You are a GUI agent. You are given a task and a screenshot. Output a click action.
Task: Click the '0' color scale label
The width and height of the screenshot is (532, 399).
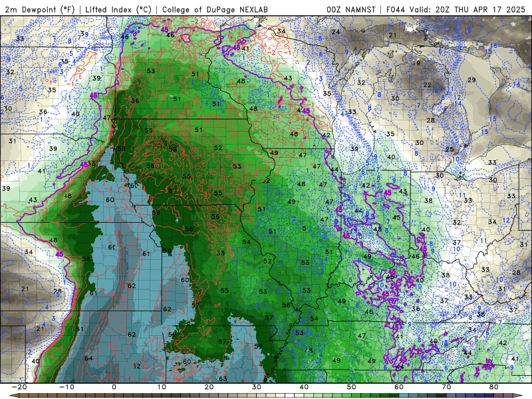pos(114,387)
